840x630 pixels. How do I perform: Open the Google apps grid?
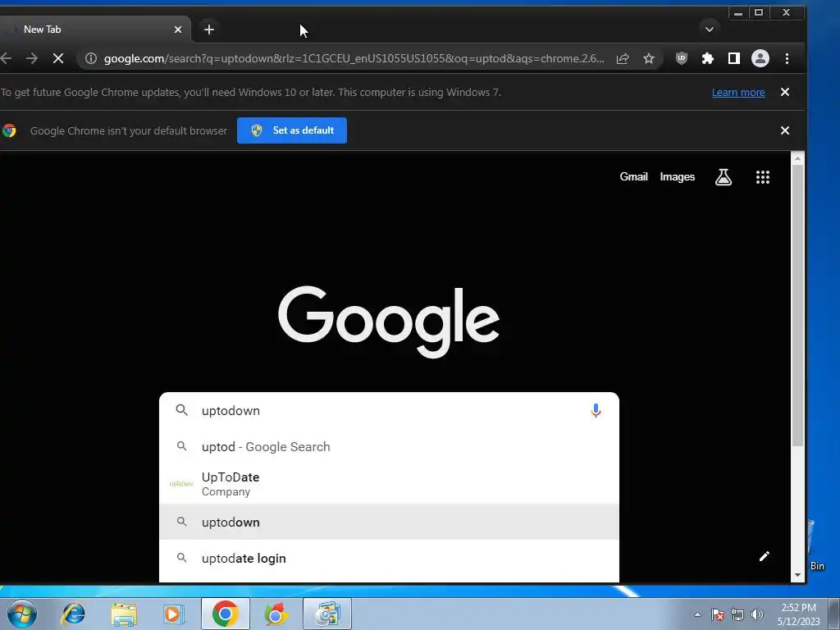762,177
